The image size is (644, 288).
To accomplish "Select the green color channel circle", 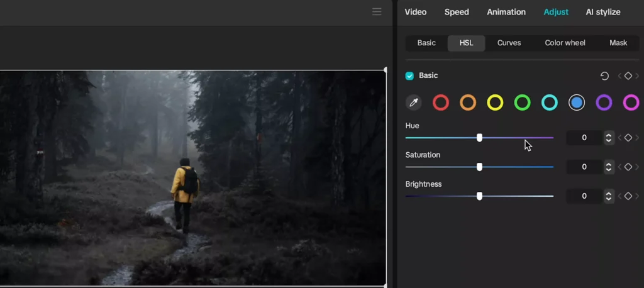I will (522, 102).
